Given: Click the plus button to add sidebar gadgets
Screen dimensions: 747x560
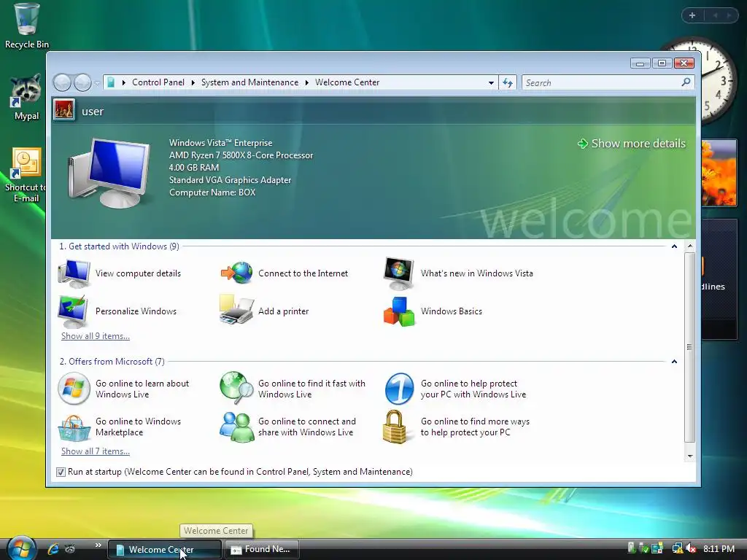Looking at the screenshot, I should (x=692, y=15).
